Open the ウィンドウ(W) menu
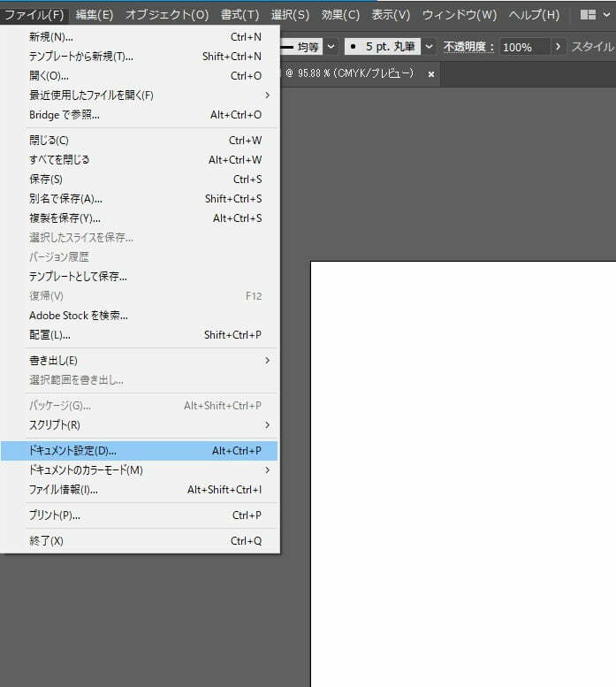The height and width of the screenshot is (687, 616). coord(459,15)
